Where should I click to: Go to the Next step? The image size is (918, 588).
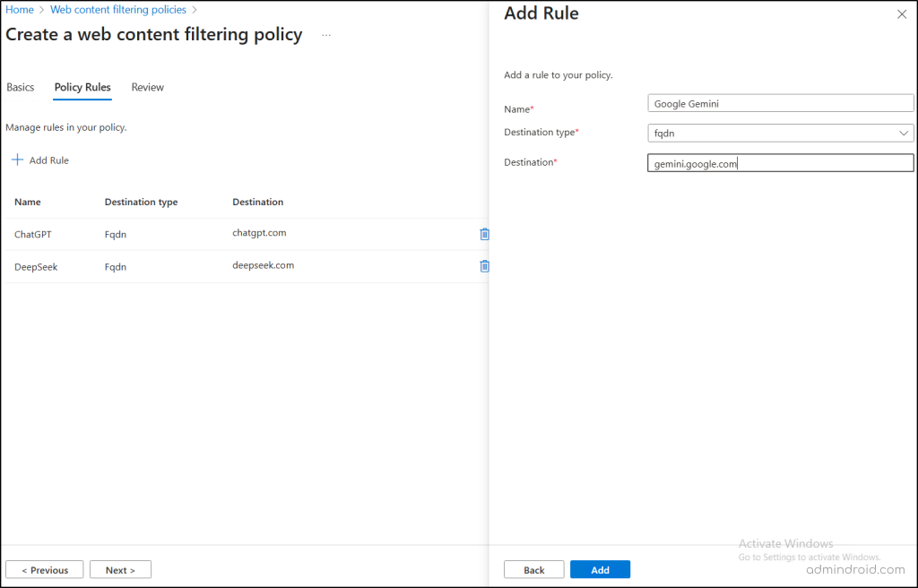click(x=120, y=570)
